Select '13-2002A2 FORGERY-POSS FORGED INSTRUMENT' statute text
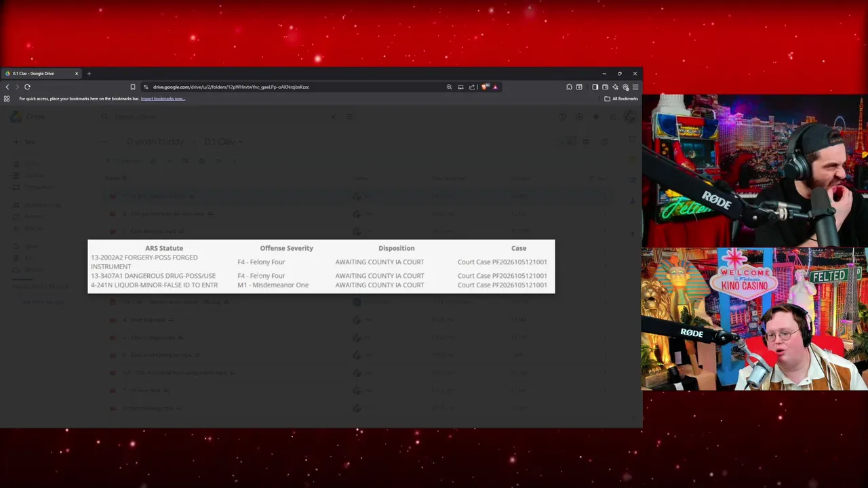The image size is (868, 488). (144, 262)
